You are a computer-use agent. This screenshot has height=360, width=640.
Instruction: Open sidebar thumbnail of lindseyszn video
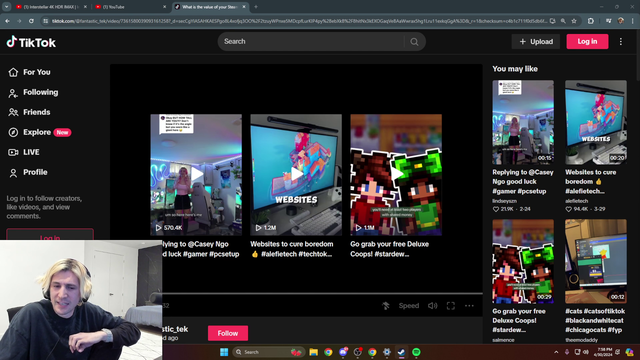[523, 122]
